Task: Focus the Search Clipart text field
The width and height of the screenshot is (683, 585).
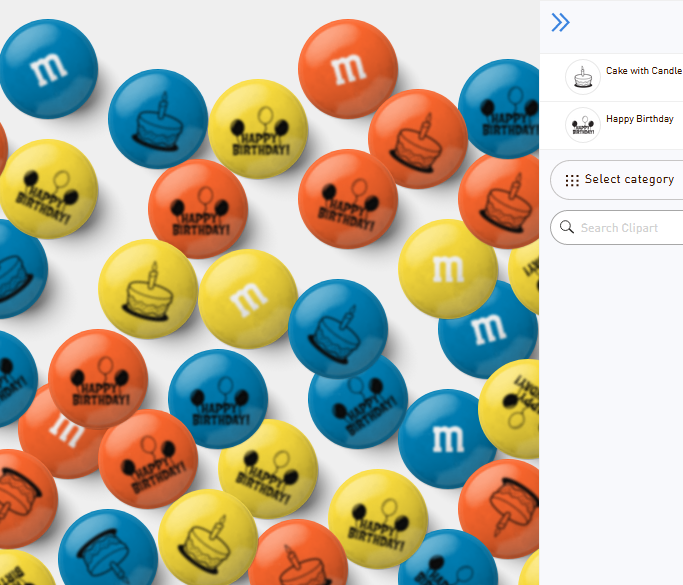Action: (625, 228)
